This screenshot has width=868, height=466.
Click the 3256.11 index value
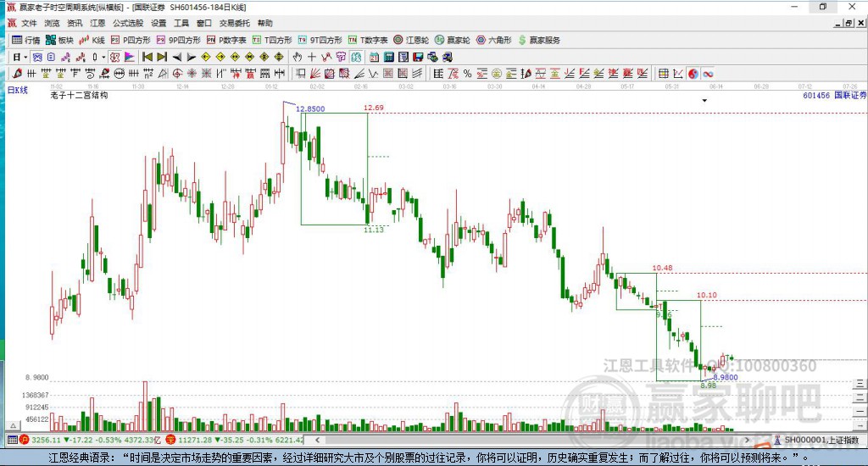click(46, 440)
